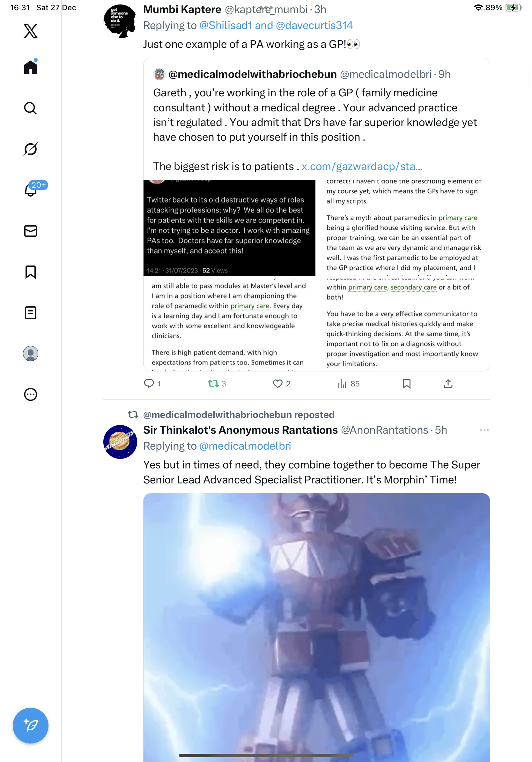Open the Profile avatar in sidebar
532x762 pixels.
(x=31, y=354)
